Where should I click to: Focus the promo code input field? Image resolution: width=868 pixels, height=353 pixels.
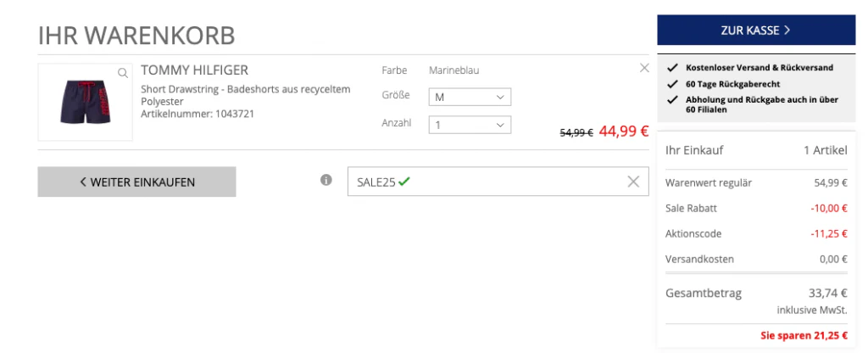coord(498,182)
